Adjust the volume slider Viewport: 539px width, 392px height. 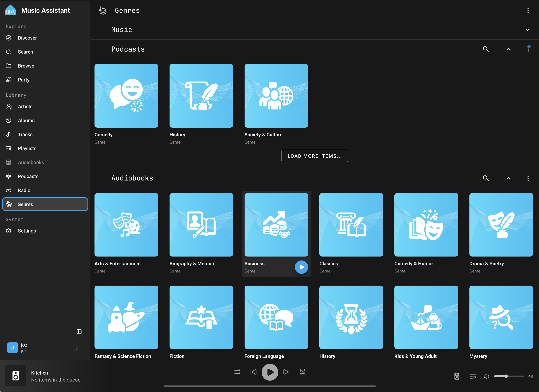509,376
